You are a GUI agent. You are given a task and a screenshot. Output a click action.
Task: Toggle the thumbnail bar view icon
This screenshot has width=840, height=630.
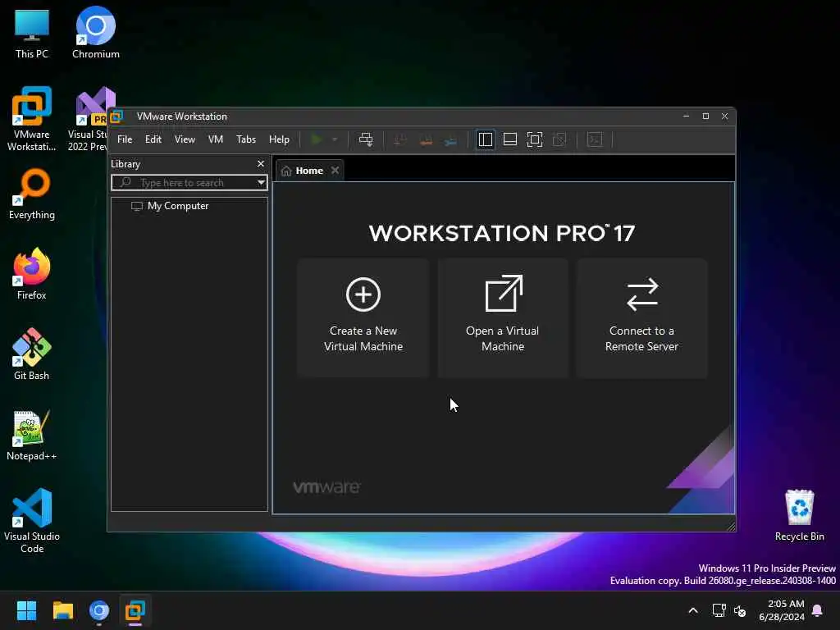tap(510, 139)
